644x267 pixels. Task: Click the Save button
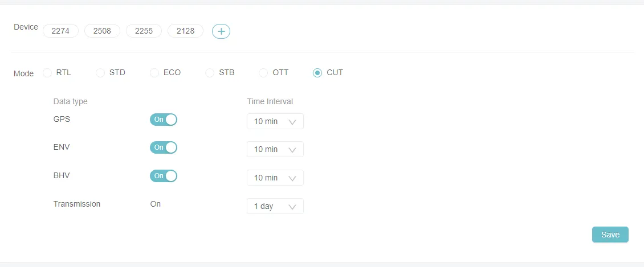610,235
